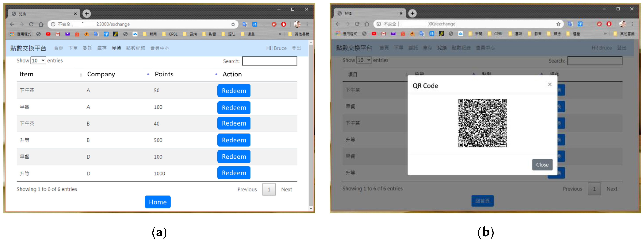Sort table by Points column
Image resolution: width=644 pixels, height=242 pixels.
coord(164,74)
